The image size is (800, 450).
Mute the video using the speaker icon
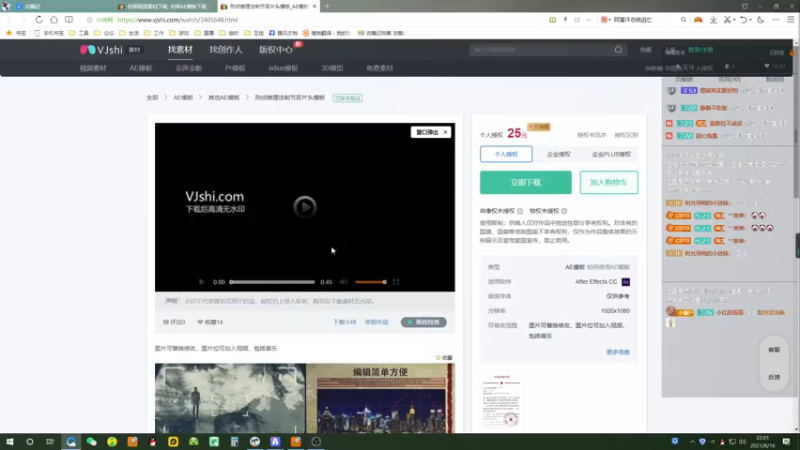(344, 282)
